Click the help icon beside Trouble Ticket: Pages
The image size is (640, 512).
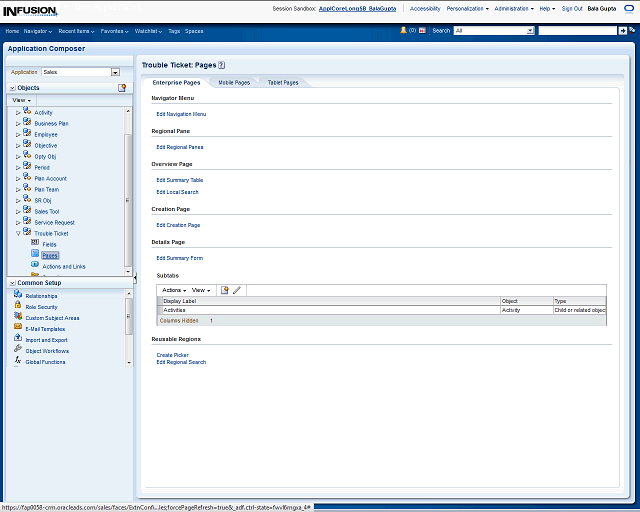pyautogui.click(x=208, y=64)
